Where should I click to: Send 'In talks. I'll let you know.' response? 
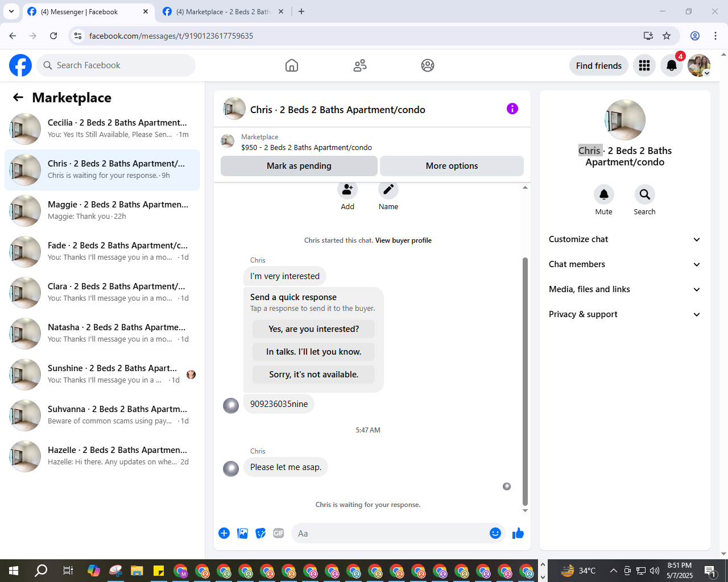tap(313, 352)
